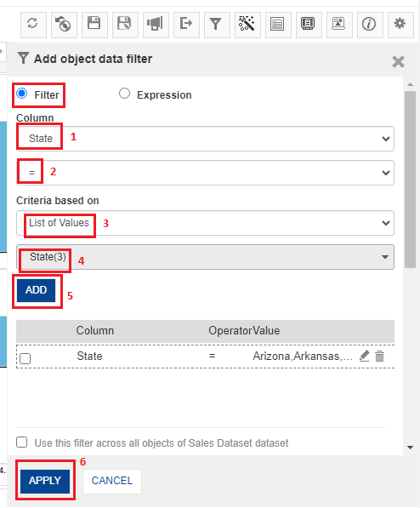
Task: Click the save icon in toolbar
Action: (x=94, y=25)
